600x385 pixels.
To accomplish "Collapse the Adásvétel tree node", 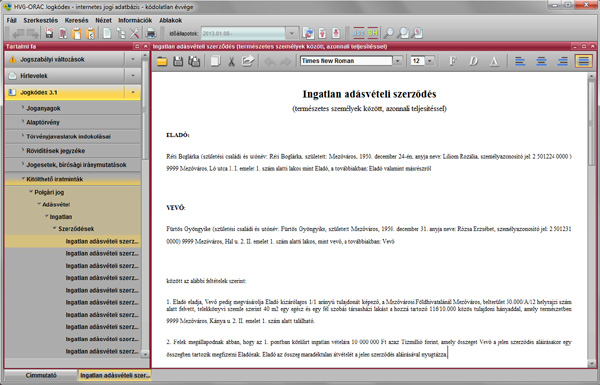I will coord(39,204).
